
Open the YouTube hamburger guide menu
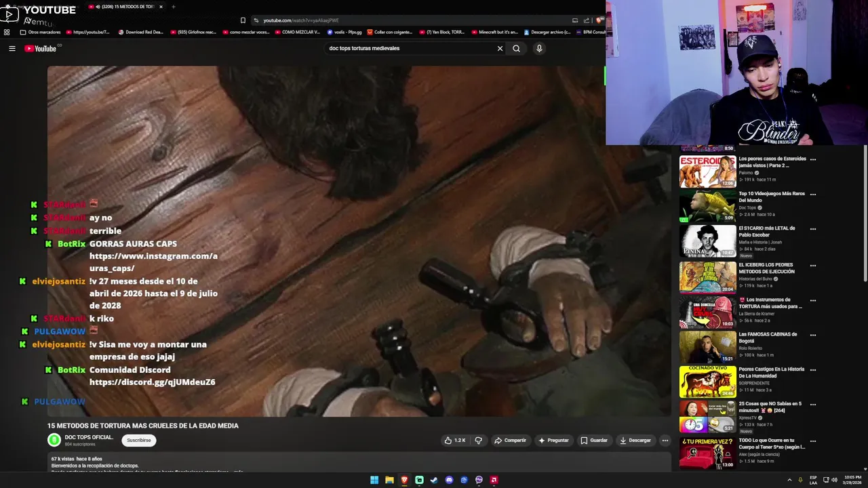(12, 48)
